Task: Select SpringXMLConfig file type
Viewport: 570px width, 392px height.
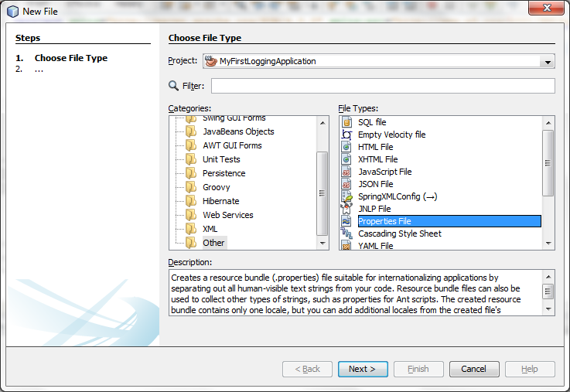Action: coord(398,196)
